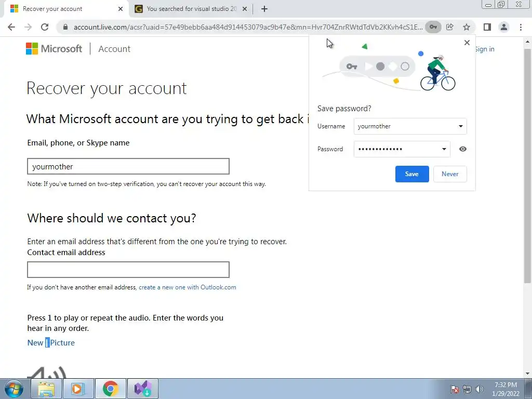Click Save in the password popup
Image resolution: width=532 pixels, height=399 pixels.
pos(412,174)
